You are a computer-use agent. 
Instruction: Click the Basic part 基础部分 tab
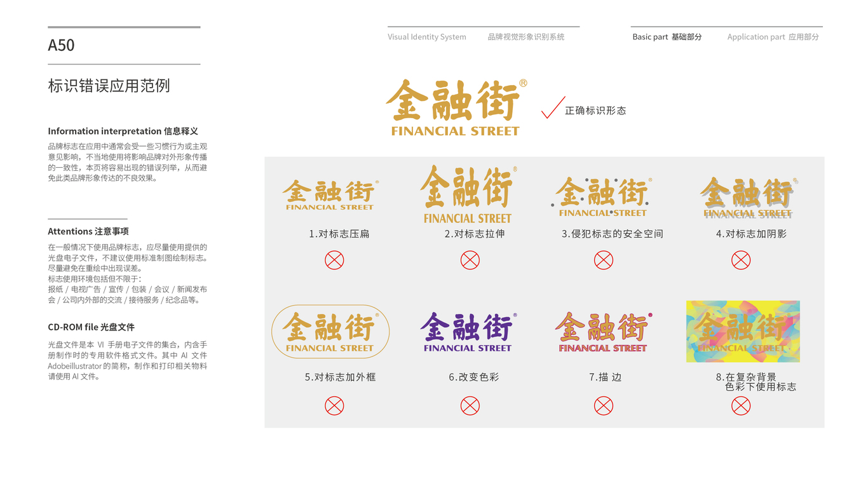667,37
